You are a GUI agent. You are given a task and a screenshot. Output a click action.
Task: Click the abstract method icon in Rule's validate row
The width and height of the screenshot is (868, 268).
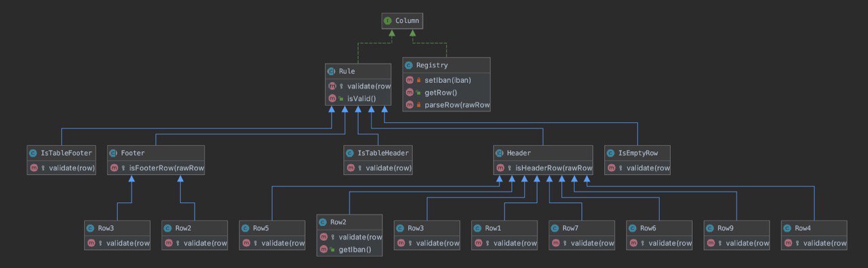point(332,86)
